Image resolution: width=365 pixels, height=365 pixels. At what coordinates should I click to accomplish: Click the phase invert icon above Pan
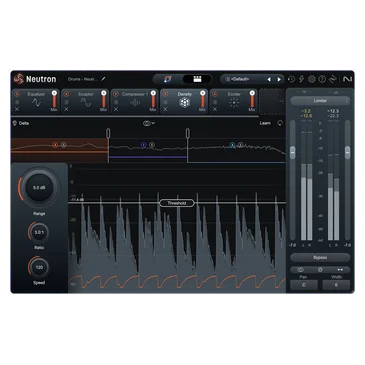point(320,269)
